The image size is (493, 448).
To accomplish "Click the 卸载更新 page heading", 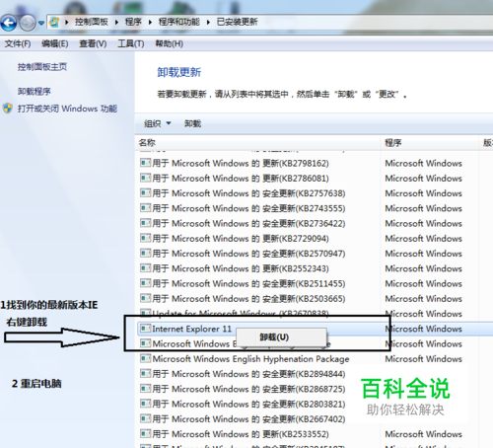I will coord(179,72).
